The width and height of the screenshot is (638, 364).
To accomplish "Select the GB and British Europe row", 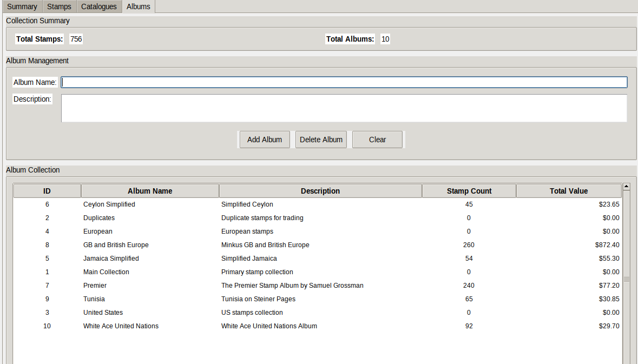I will [x=116, y=245].
